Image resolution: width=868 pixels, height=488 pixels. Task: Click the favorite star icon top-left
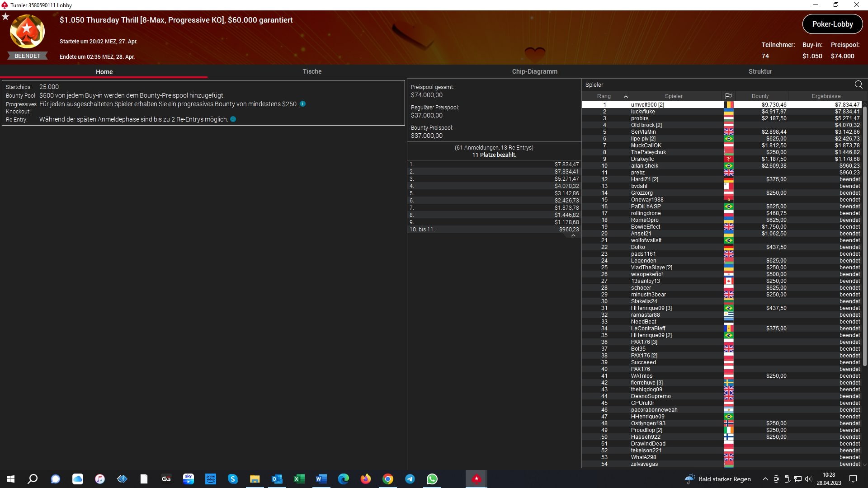[5, 17]
